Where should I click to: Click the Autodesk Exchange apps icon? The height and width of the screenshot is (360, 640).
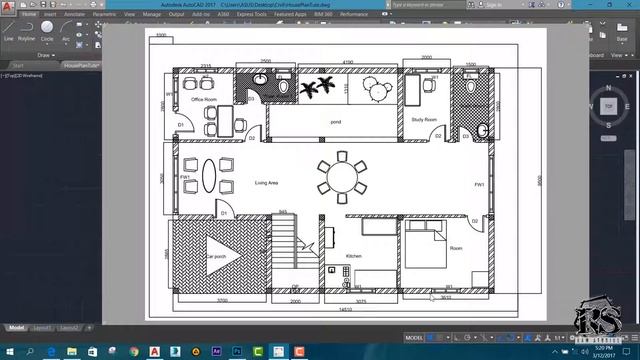pyautogui.click(x=532, y=4)
